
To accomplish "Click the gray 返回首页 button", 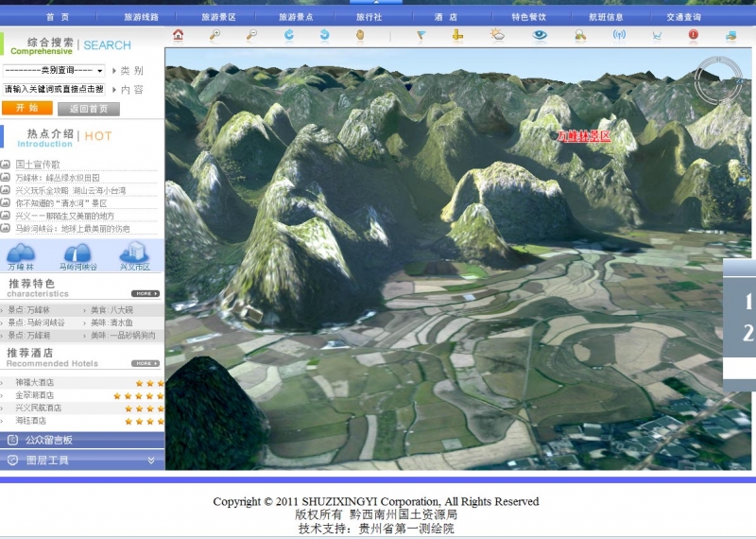I will (89, 109).
